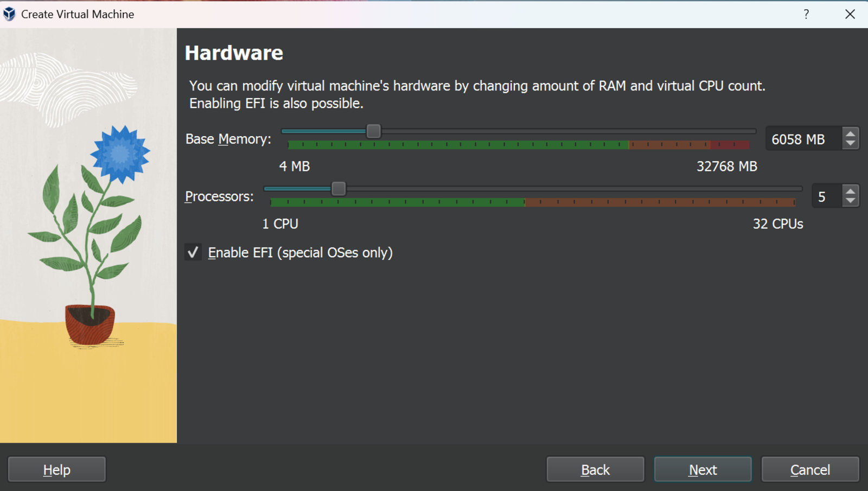The height and width of the screenshot is (491, 868).
Task: Click the 1 CPU minimum label
Action: [x=280, y=224]
